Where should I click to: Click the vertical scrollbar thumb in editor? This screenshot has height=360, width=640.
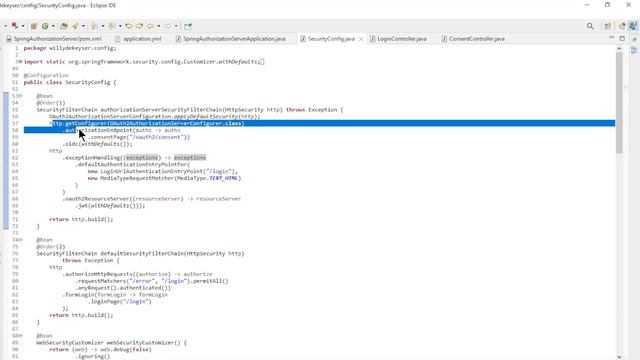pos(619,103)
